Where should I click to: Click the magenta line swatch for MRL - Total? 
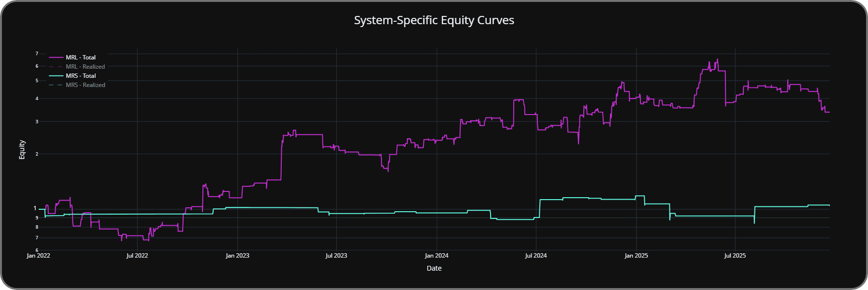[x=56, y=58]
